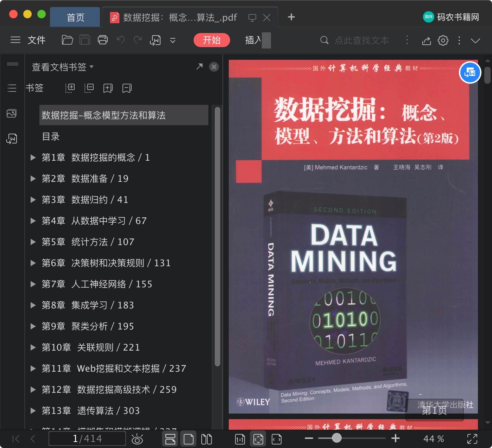Image resolution: width=492 pixels, height=448 pixels.
Task: Add a new bookmark icon
Action: [108, 88]
